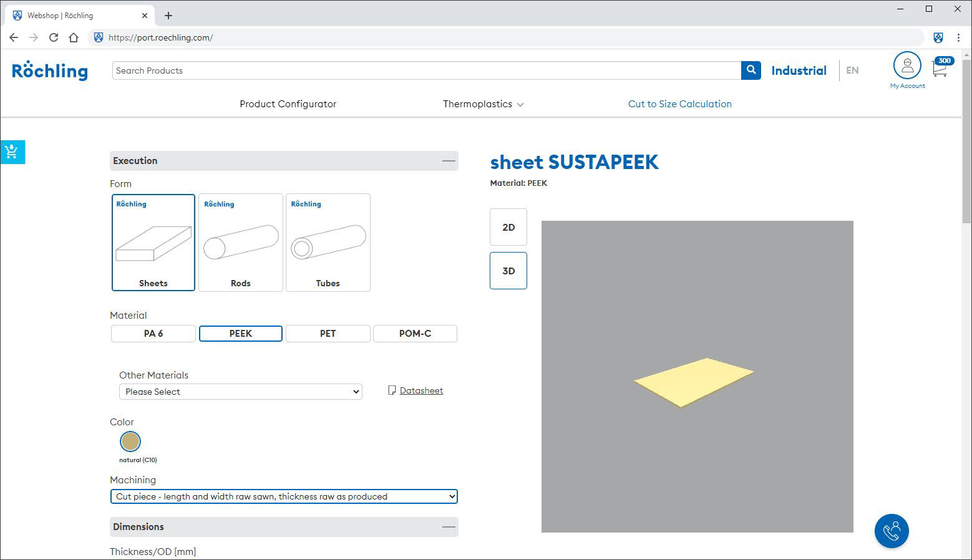Screen dimensions: 972x560
Task: Choose POM-C material
Action: (x=416, y=334)
